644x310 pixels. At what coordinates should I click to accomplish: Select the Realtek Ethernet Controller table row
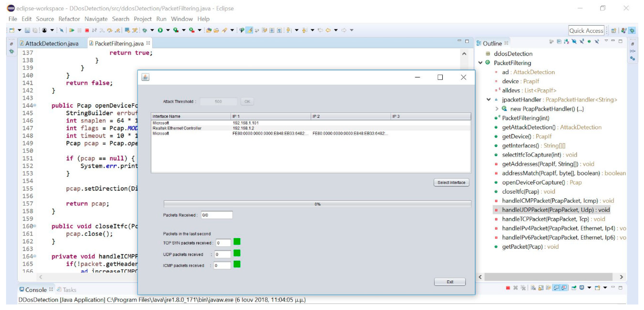[x=177, y=128]
